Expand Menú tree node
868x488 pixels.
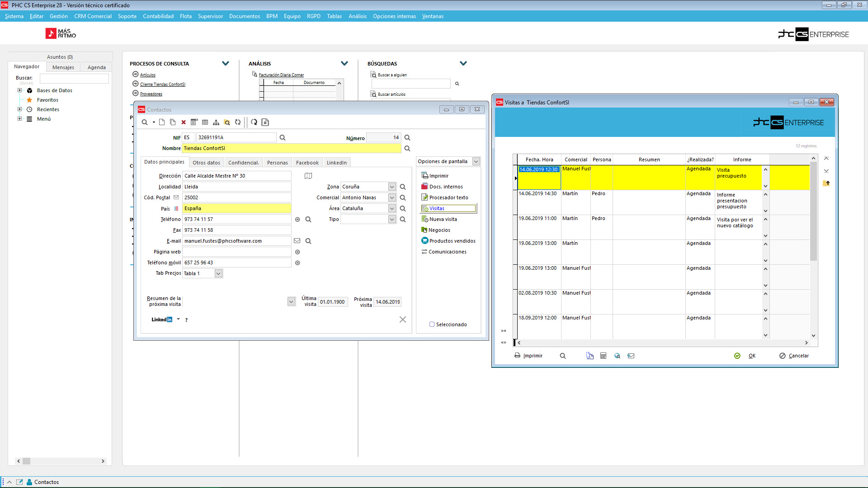[19, 119]
